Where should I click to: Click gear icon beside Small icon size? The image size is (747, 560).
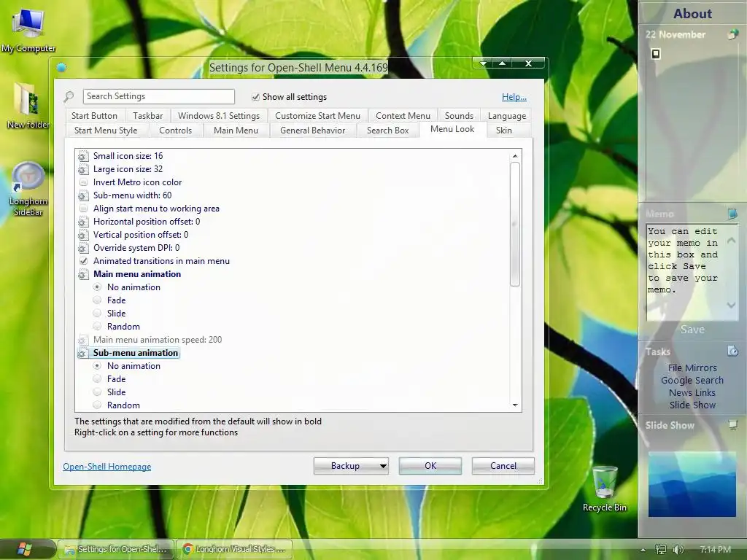pyautogui.click(x=83, y=156)
